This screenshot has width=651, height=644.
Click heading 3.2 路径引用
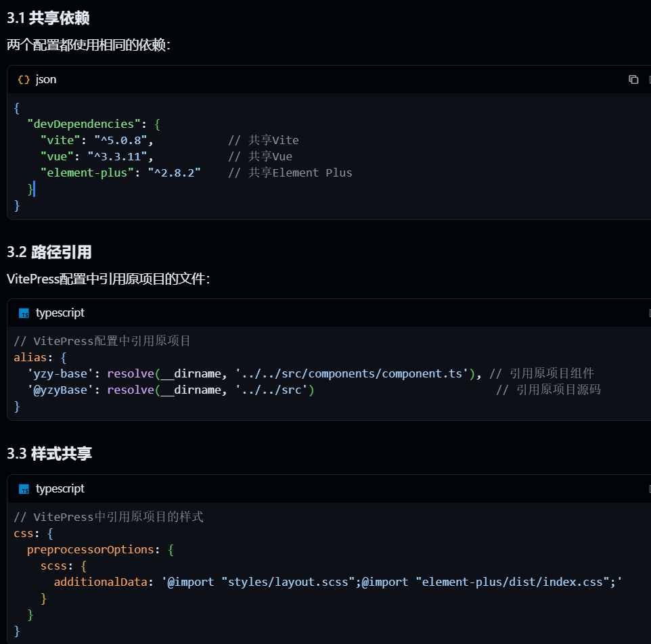[x=49, y=252]
